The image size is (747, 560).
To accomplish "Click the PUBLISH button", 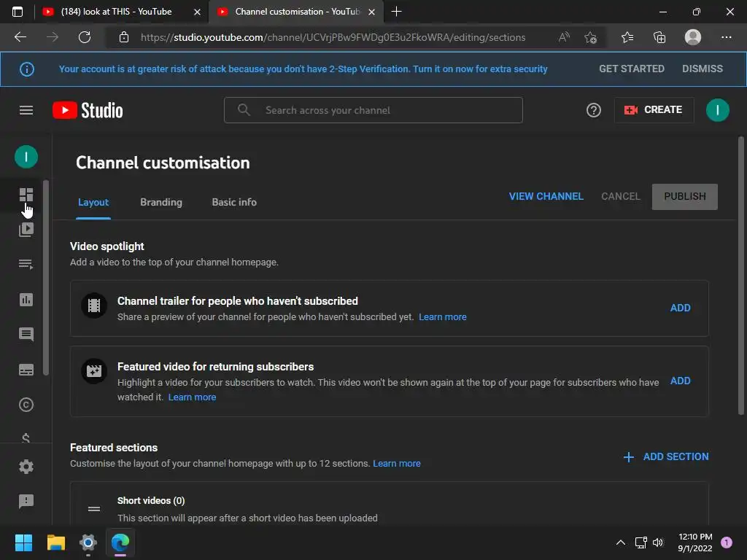I will tap(684, 197).
